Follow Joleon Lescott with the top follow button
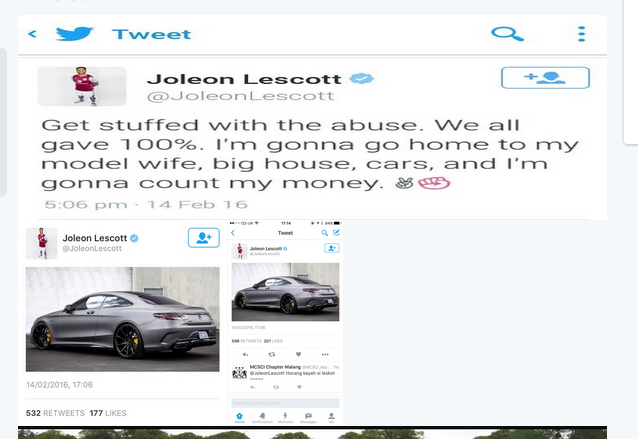638x439 pixels. point(545,77)
